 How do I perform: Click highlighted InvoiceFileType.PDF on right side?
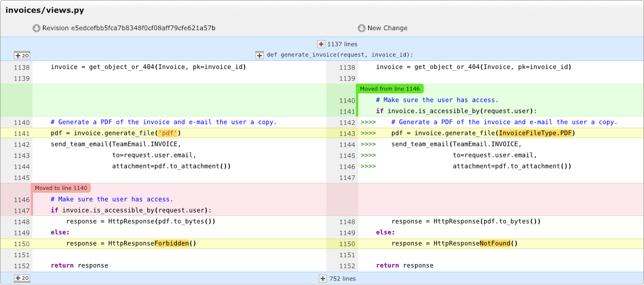click(535, 134)
